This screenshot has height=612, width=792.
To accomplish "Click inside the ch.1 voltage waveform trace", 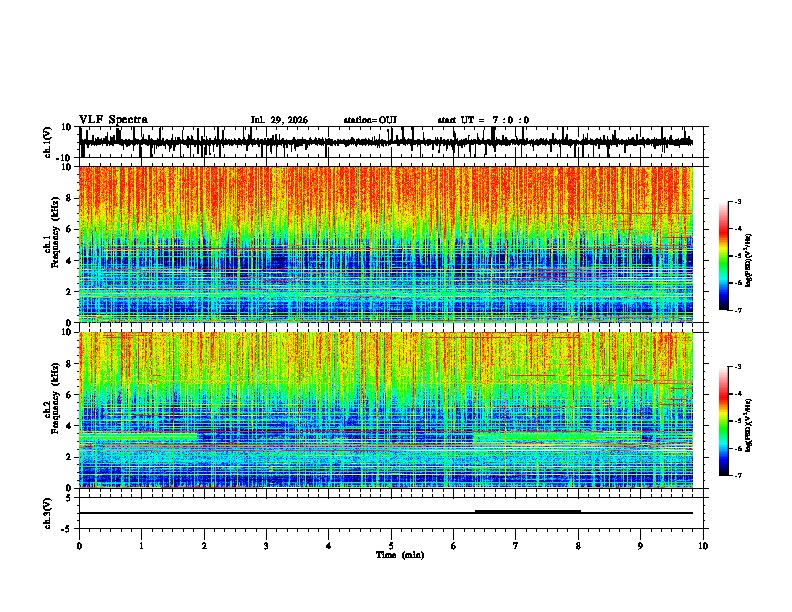I will (x=386, y=142).
